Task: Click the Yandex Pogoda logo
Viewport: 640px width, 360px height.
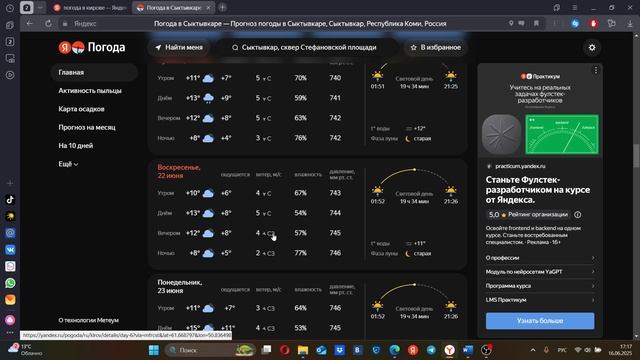Action: coord(92,47)
